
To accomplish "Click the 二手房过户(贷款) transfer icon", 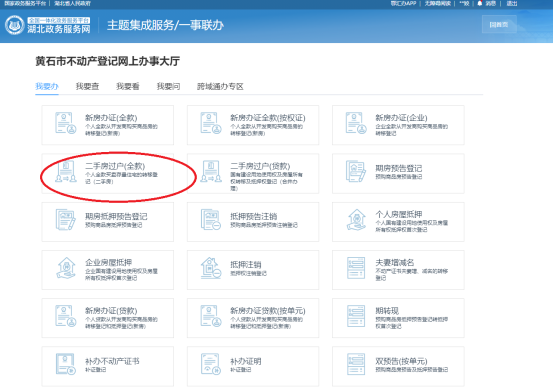I will pos(211,171).
